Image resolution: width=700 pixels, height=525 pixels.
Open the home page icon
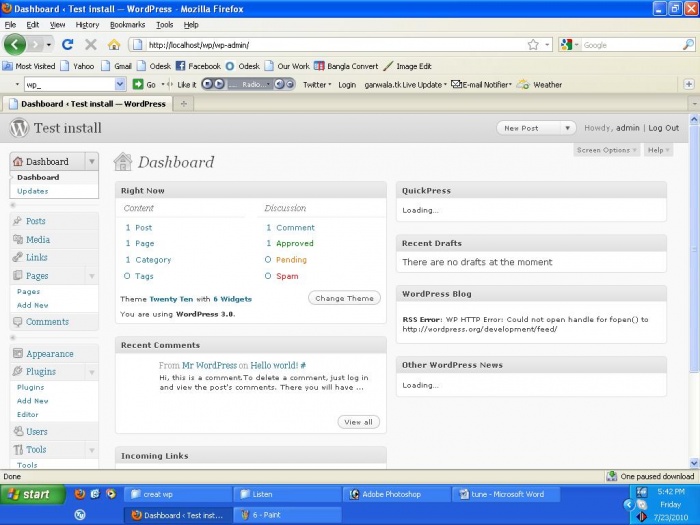(x=114, y=44)
